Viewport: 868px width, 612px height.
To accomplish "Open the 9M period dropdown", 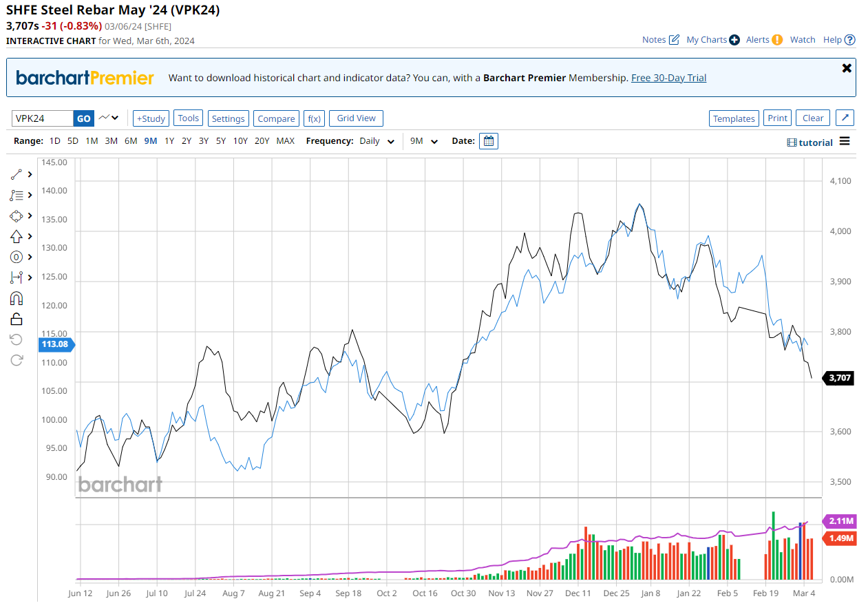I will click(424, 141).
